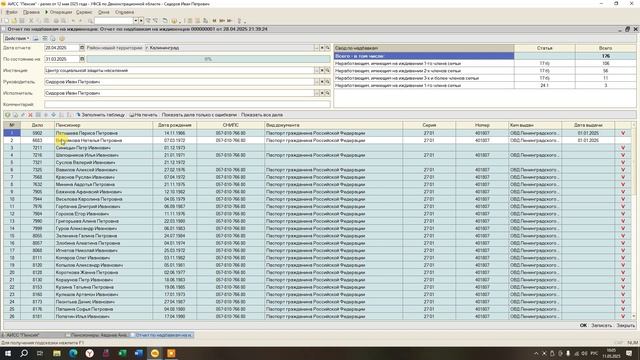Select the Всего - в том числе row

(484, 56)
